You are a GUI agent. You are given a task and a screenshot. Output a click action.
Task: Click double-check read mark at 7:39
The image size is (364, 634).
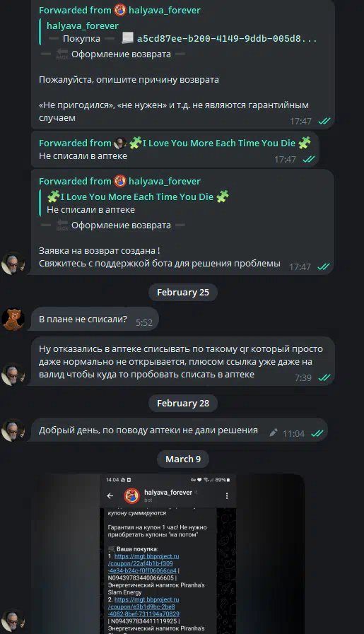tap(324, 377)
